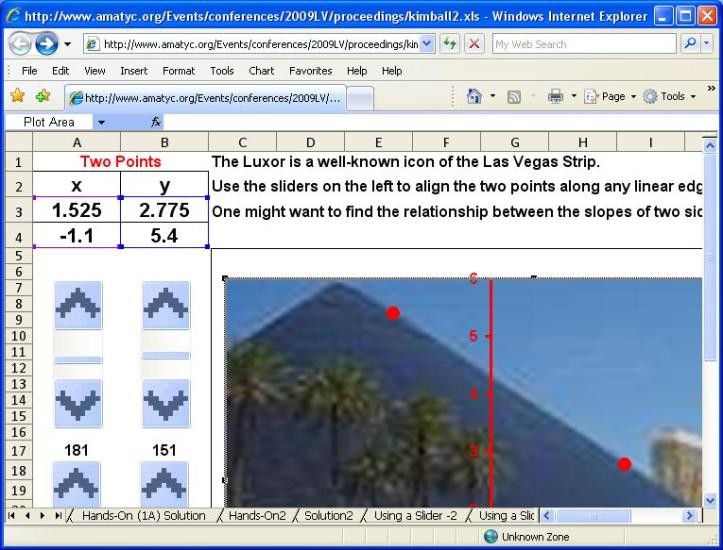
Task: Click the empty New Tab button
Action: (360, 99)
